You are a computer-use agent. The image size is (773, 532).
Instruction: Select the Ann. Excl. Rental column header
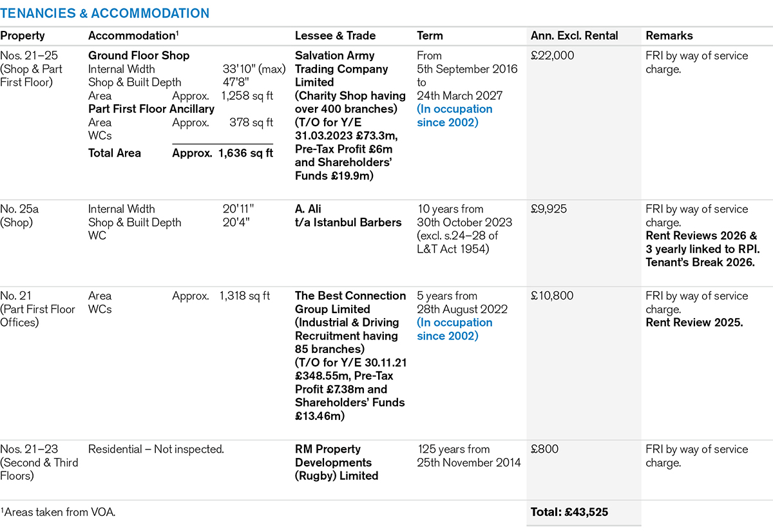(x=574, y=36)
